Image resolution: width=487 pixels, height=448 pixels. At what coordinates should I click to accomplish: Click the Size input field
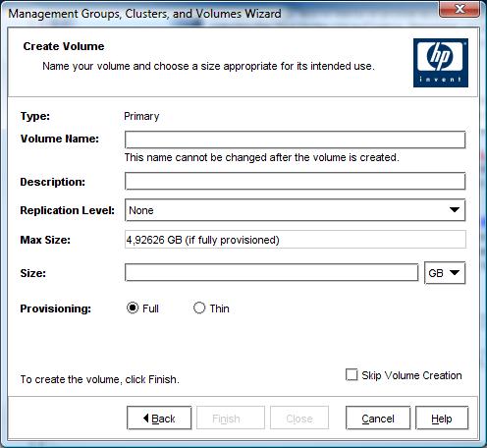click(271, 272)
